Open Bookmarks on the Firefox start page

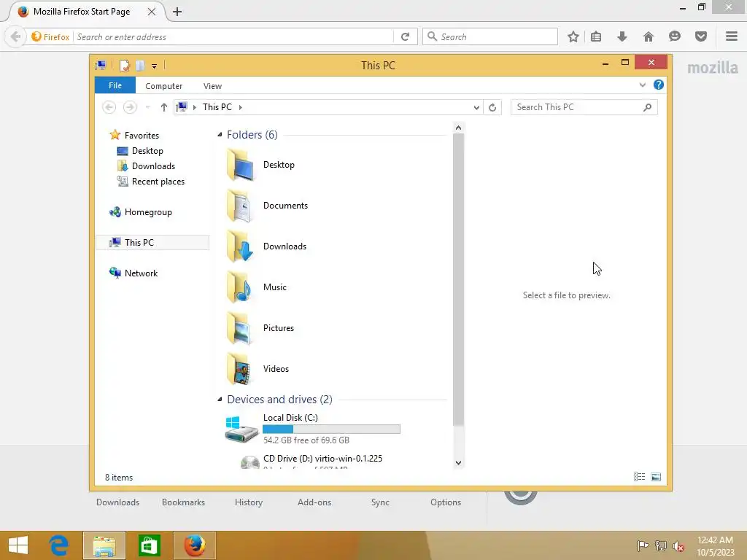(x=183, y=502)
